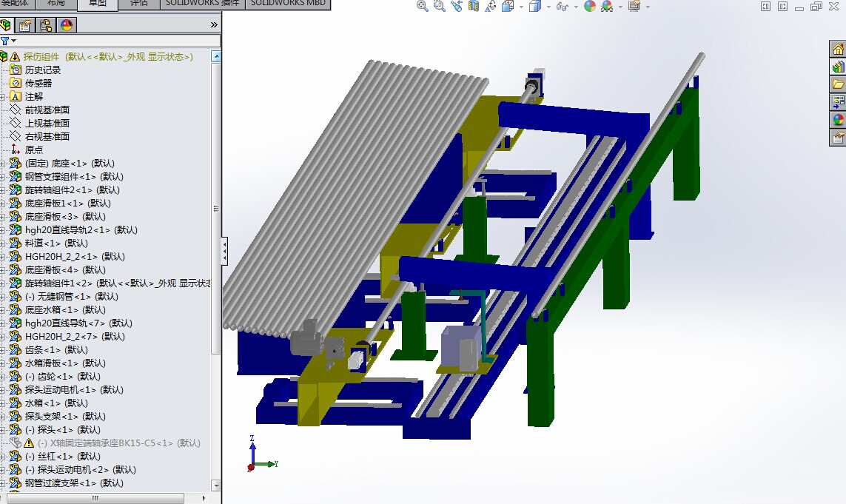This screenshot has height=504, width=846.
Task: Collapse the left panel using splitter handle
Action: 224,251
